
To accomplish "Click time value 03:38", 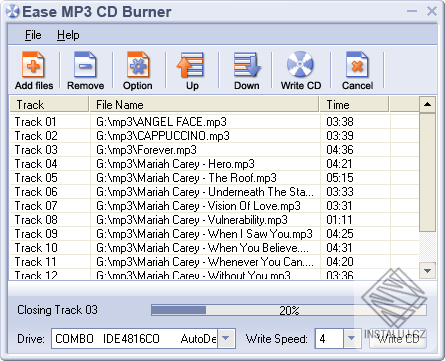I will pyautogui.click(x=340, y=122).
